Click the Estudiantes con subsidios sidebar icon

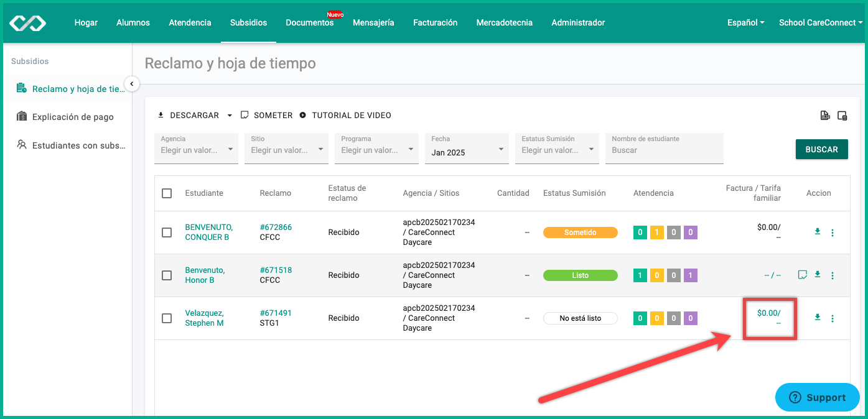click(22, 145)
